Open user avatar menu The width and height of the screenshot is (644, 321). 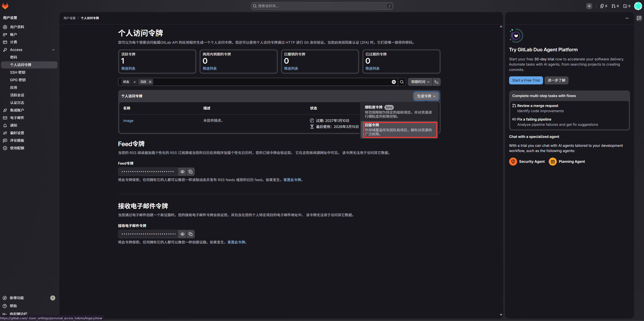pos(638,6)
